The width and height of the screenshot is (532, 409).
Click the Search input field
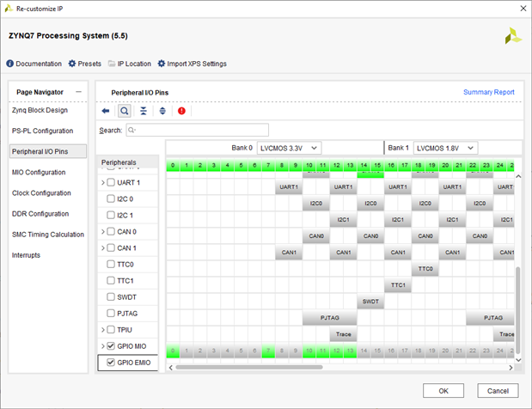tap(198, 130)
